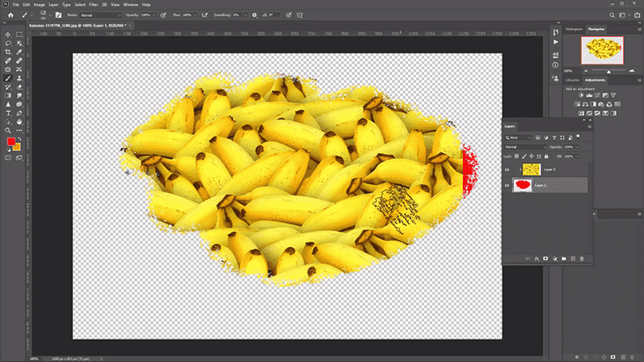
Task: Hide Layer 0 using eye icon
Action: pos(507,170)
